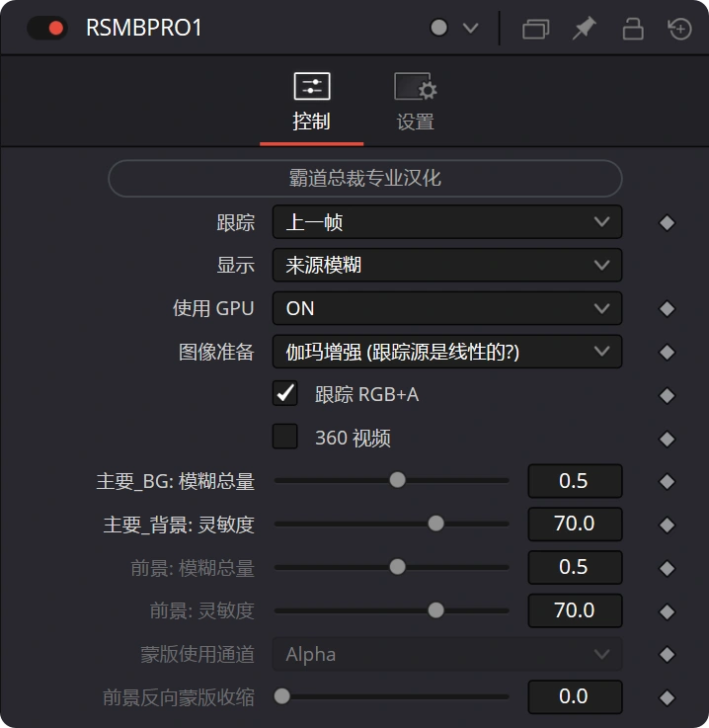Click the 前景: 灵敏度 slider handle
The image size is (709, 728).
(x=435, y=610)
